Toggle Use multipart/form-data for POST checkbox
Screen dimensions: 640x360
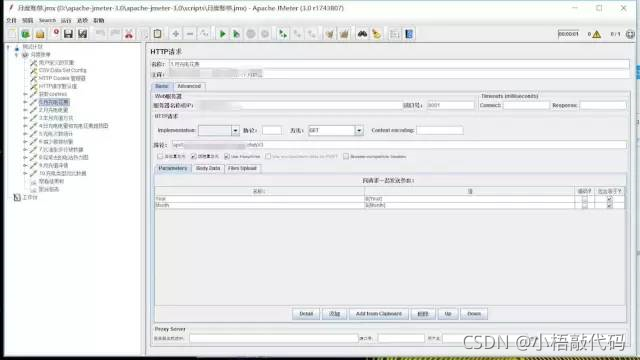tap(268, 156)
